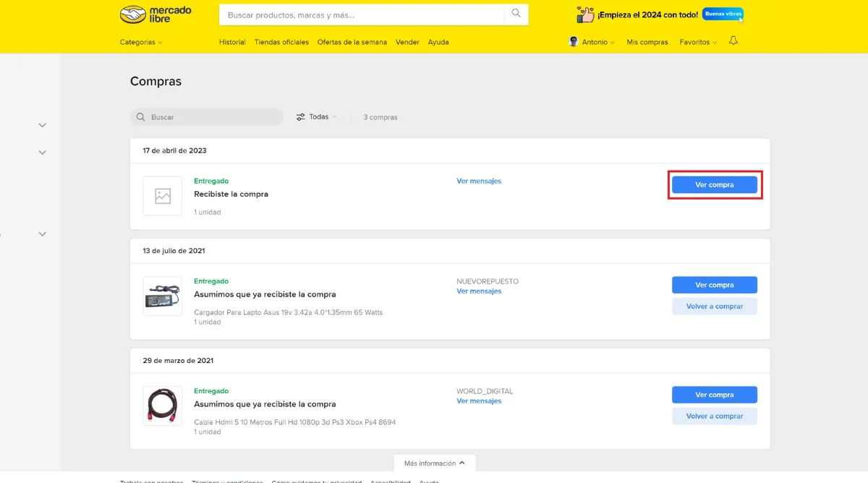Click the placeholder image on the April 2023 purchase
The height and width of the screenshot is (483, 868).
pos(162,195)
